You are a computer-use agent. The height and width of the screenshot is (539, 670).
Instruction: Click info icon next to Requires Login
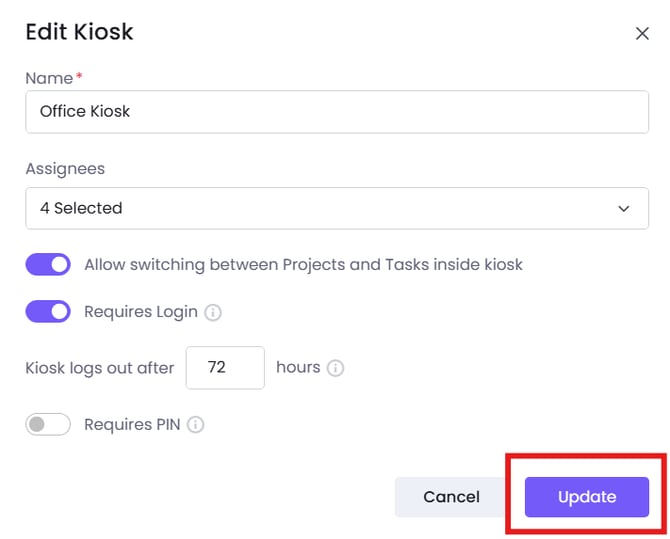coord(213,312)
